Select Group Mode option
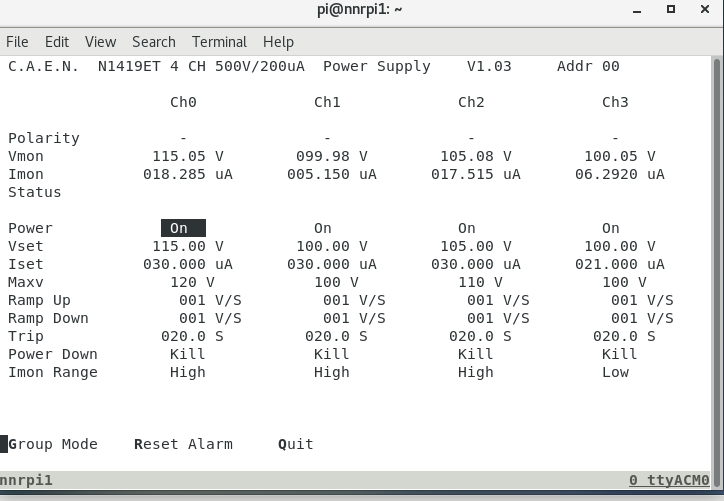The image size is (724, 501). click(53, 444)
